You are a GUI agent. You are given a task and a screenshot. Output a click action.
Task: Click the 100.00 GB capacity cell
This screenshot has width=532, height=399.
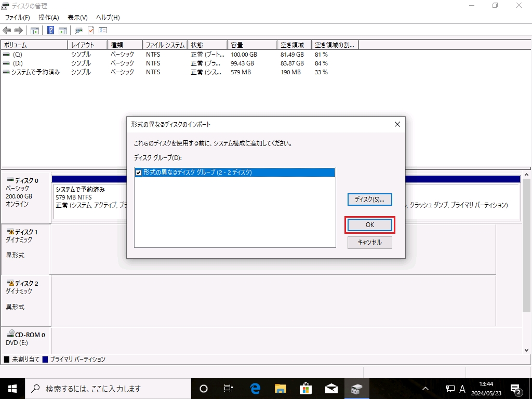pos(244,54)
